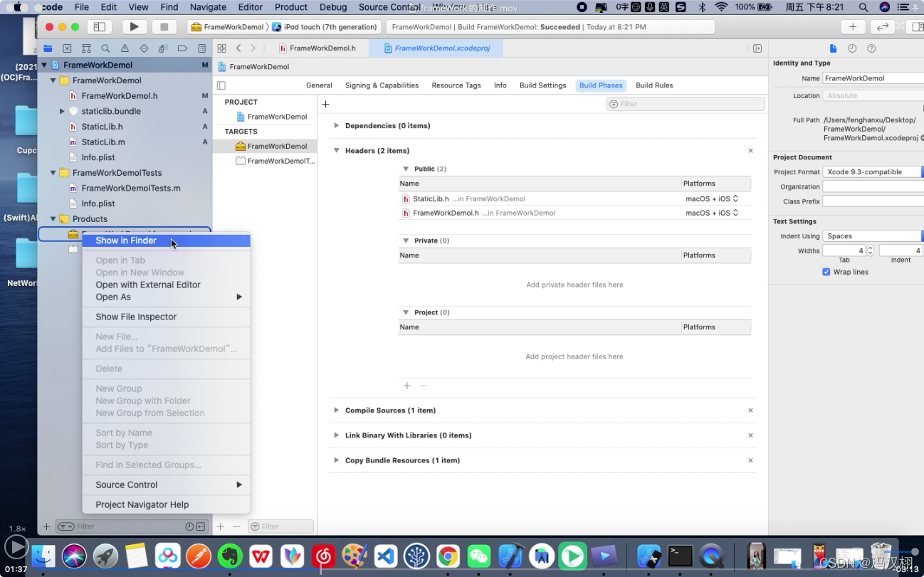The image size is (924, 577).
Task: Open the Debug navigator spray icon
Action: click(x=163, y=48)
